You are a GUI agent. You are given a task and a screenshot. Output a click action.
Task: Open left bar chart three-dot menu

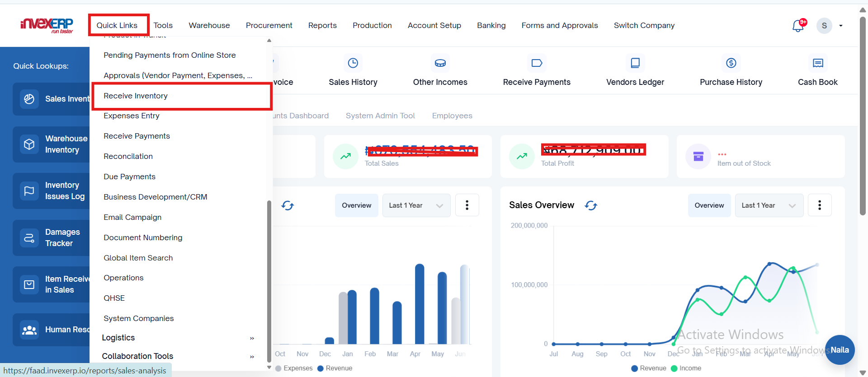(467, 205)
